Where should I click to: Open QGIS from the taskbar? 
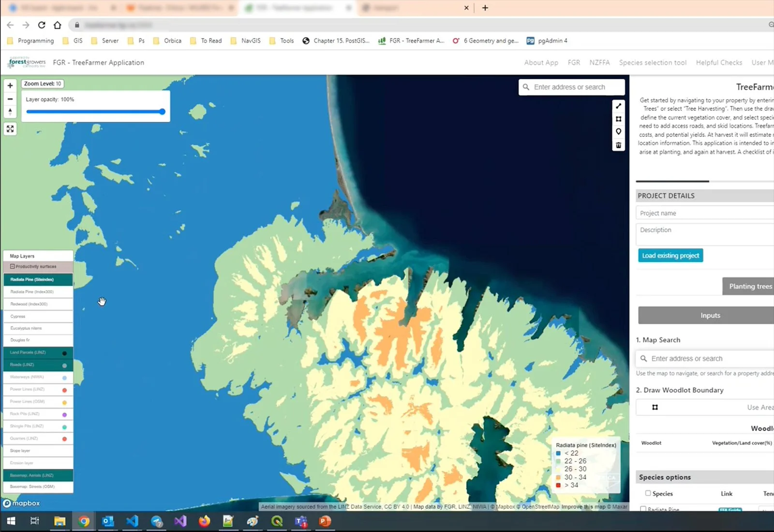pos(277,521)
